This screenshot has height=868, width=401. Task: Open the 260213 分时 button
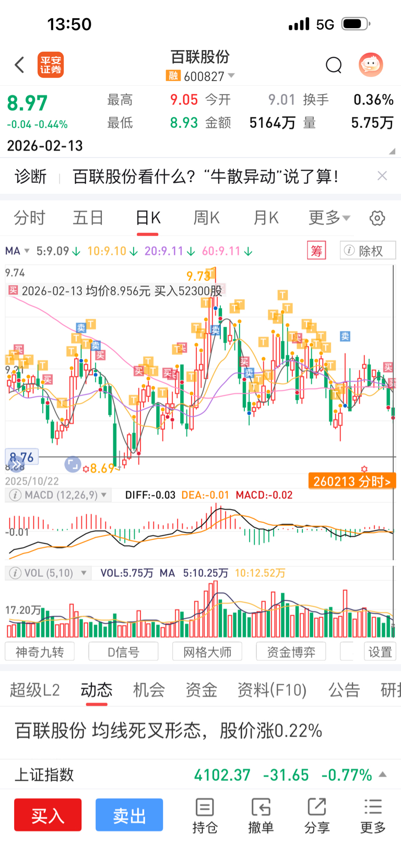click(x=352, y=481)
